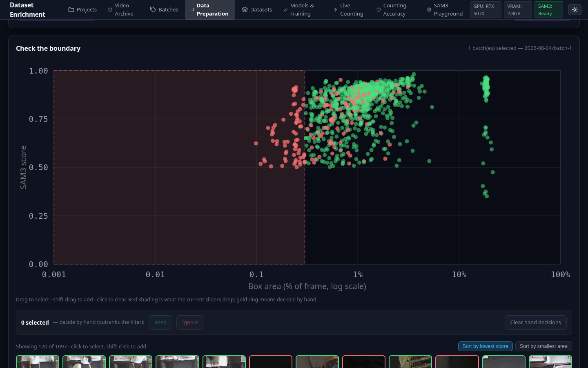Click the 'SAM3 score' y-axis title
This screenshot has height=368, width=588.
(23, 167)
